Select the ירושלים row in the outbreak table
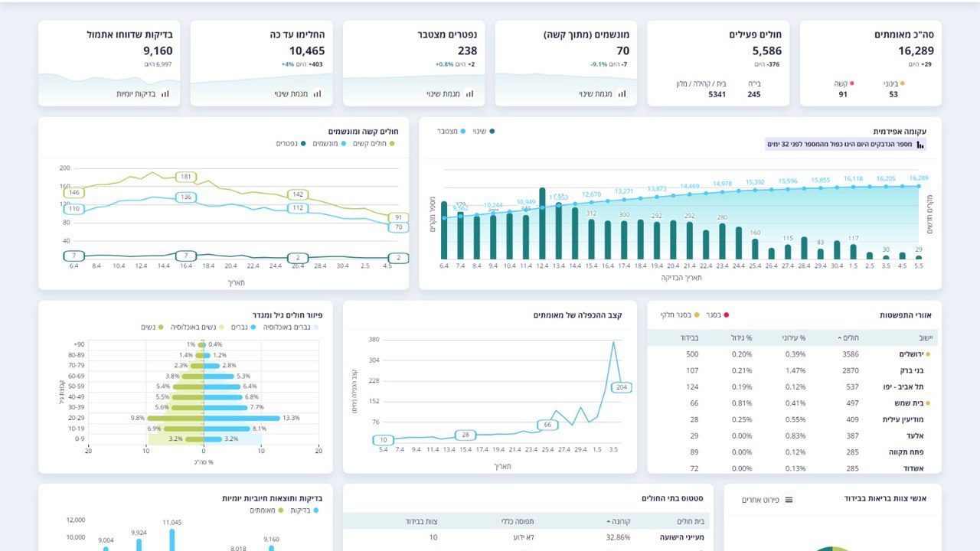Viewport: 980px width, 551px height. [794, 354]
